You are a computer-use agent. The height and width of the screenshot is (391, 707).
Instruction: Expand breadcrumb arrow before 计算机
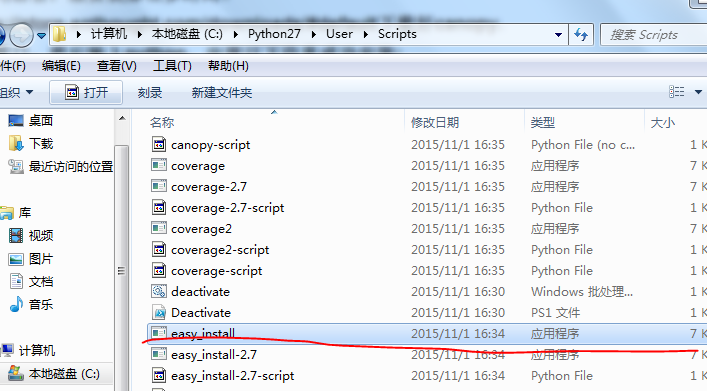pyautogui.click(x=79, y=34)
